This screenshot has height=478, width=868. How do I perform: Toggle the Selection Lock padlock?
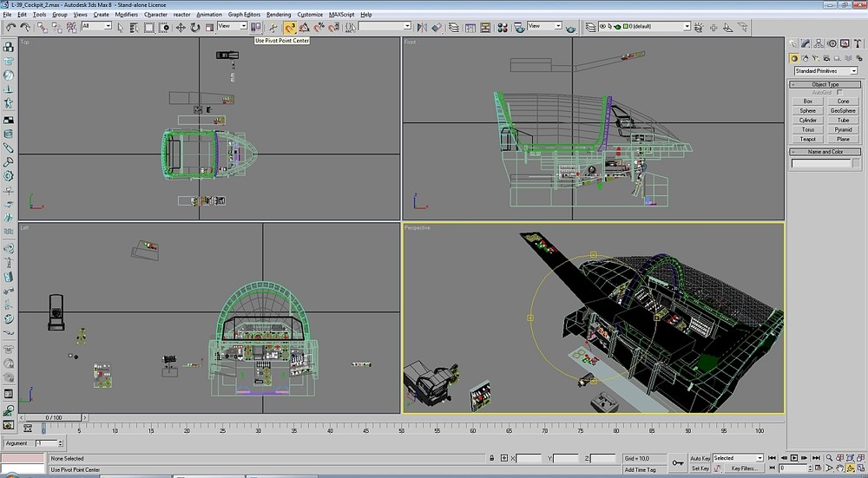(492, 458)
